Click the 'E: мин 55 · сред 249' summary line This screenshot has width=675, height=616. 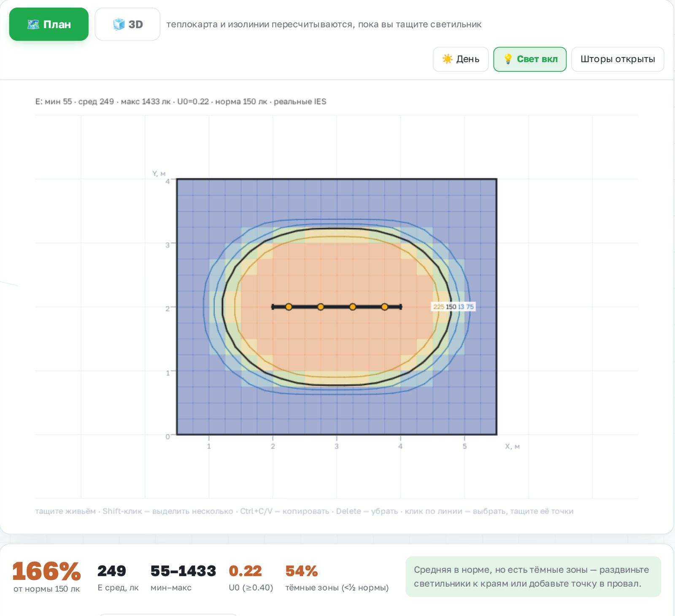(181, 102)
